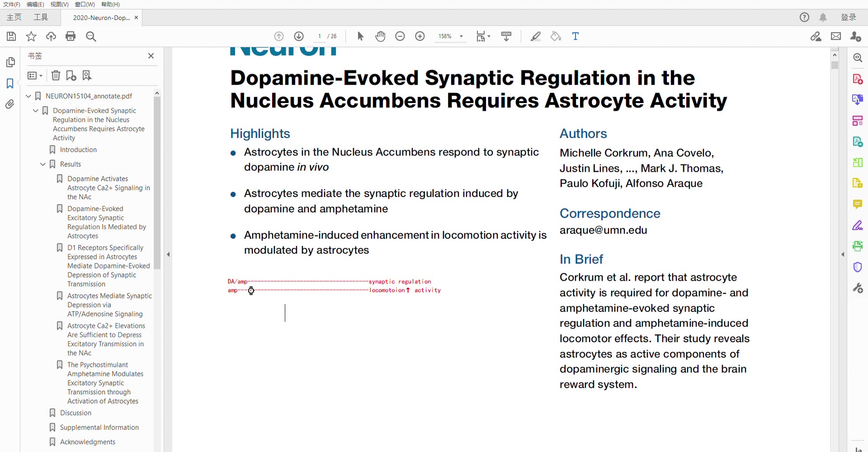
Task: Activate the hand pan tool
Action: [380, 36]
